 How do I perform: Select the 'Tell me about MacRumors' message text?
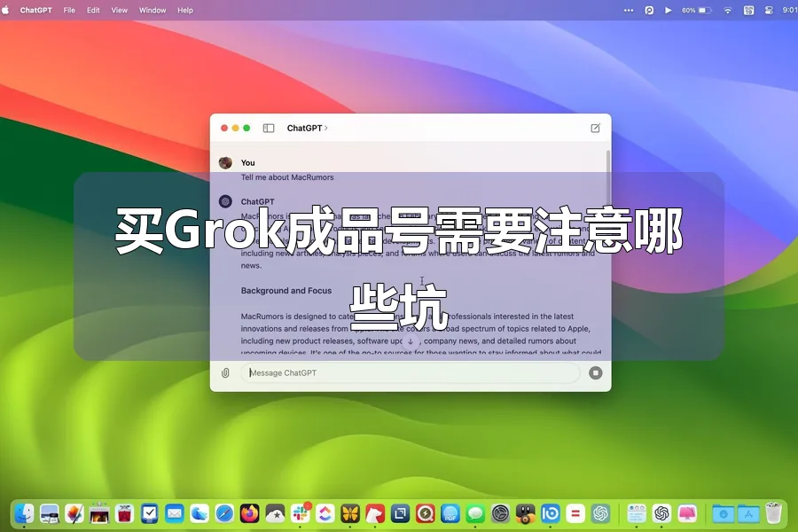[x=287, y=177]
